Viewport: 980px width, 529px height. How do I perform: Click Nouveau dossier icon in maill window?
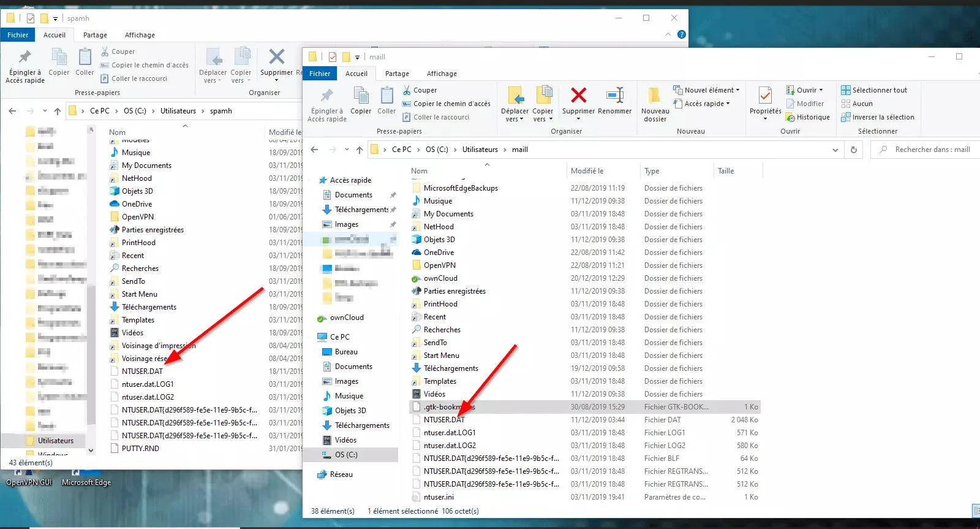[x=655, y=96]
